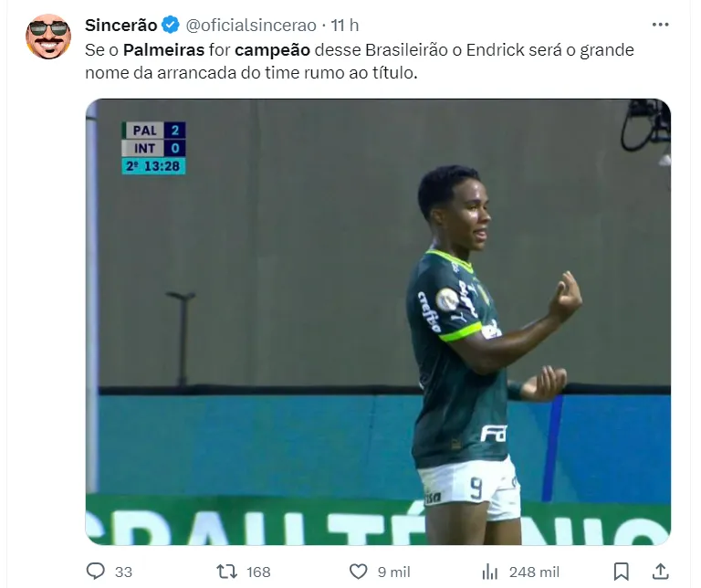701x588 pixels.
Task: Click the blue verified badge
Action: [x=171, y=25]
